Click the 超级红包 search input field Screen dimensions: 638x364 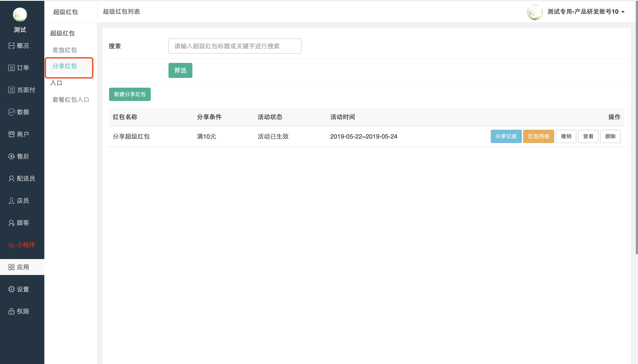coord(235,46)
